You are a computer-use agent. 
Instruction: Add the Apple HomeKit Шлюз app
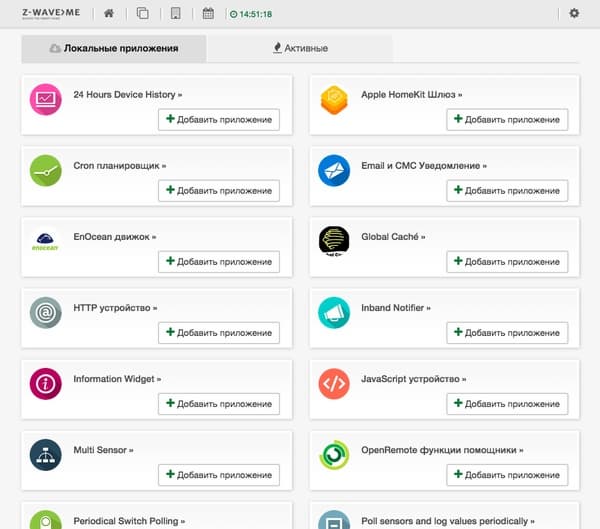[x=507, y=119]
